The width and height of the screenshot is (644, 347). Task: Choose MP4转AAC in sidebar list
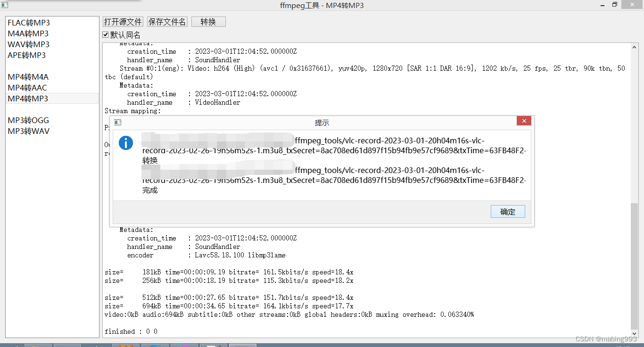tap(52, 88)
